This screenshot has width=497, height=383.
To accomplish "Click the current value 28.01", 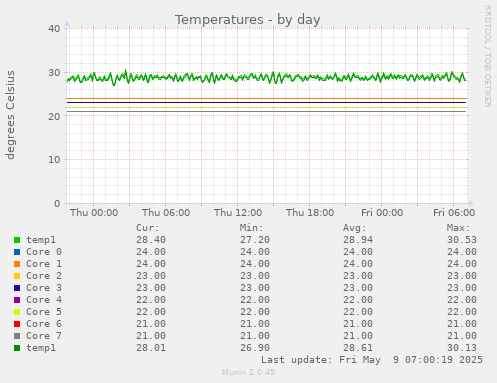I will [x=151, y=348].
